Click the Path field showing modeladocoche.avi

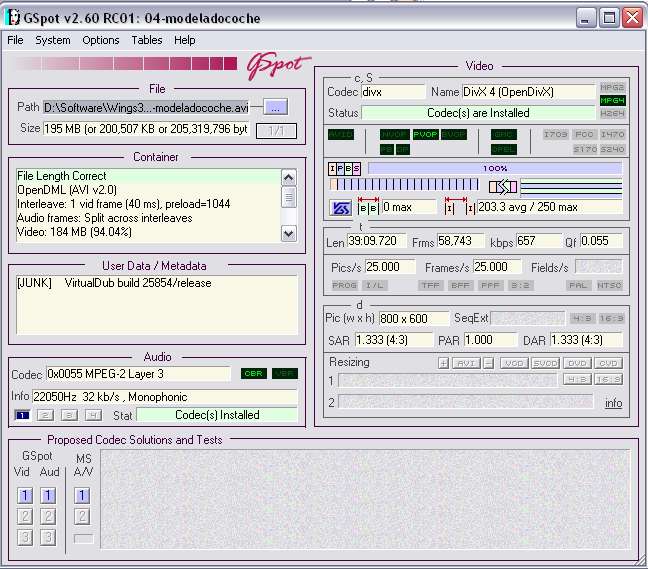click(x=146, y=108)
